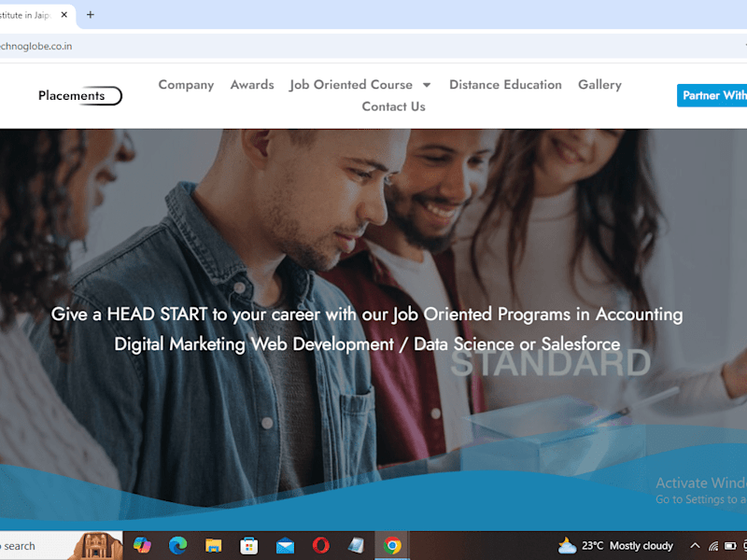Open the Contact Us page
Screen dimensions: 747x560
(393, 106)
